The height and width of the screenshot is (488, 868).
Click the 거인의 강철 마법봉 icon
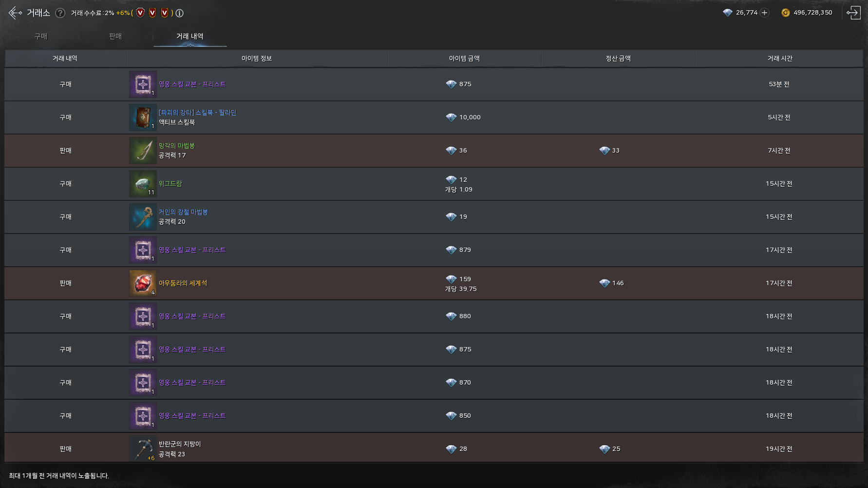(143, 217)
